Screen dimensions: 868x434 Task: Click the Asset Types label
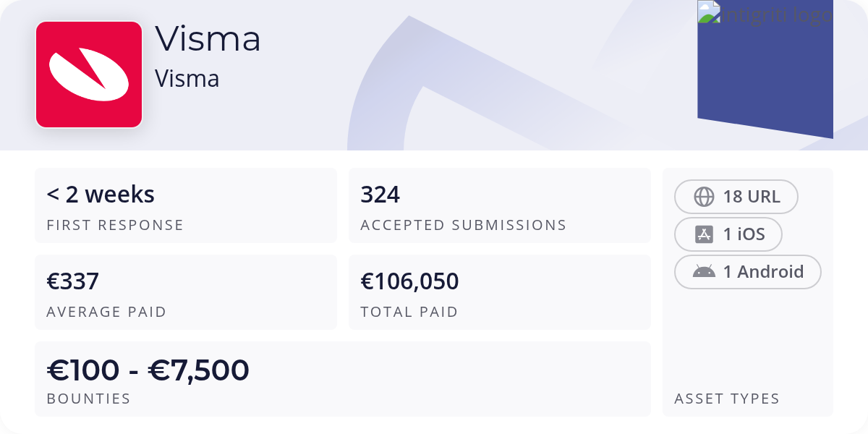[727, 399]
